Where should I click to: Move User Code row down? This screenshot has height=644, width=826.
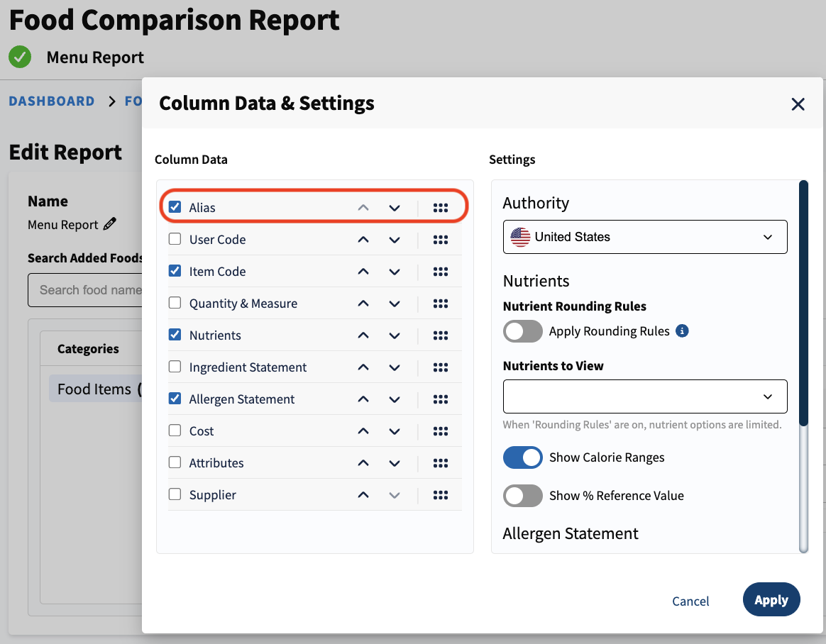pos(394,240)
